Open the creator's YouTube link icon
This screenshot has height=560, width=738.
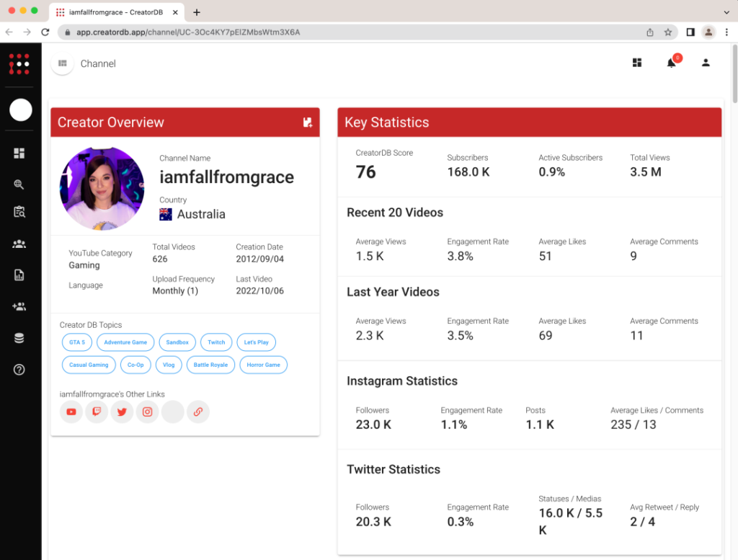coord(71,412)
